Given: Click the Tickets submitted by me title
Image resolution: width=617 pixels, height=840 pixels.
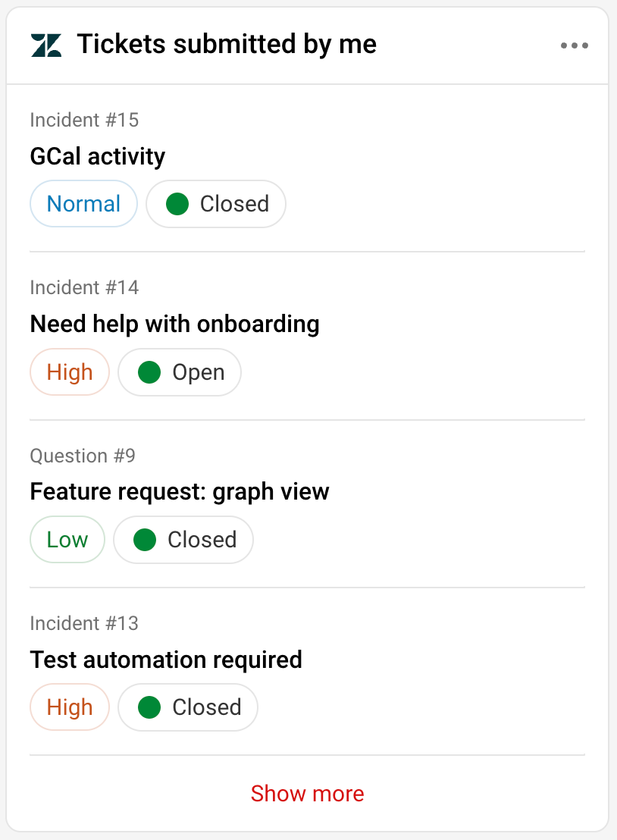Looking at the screenshot, I should [227, 45].
